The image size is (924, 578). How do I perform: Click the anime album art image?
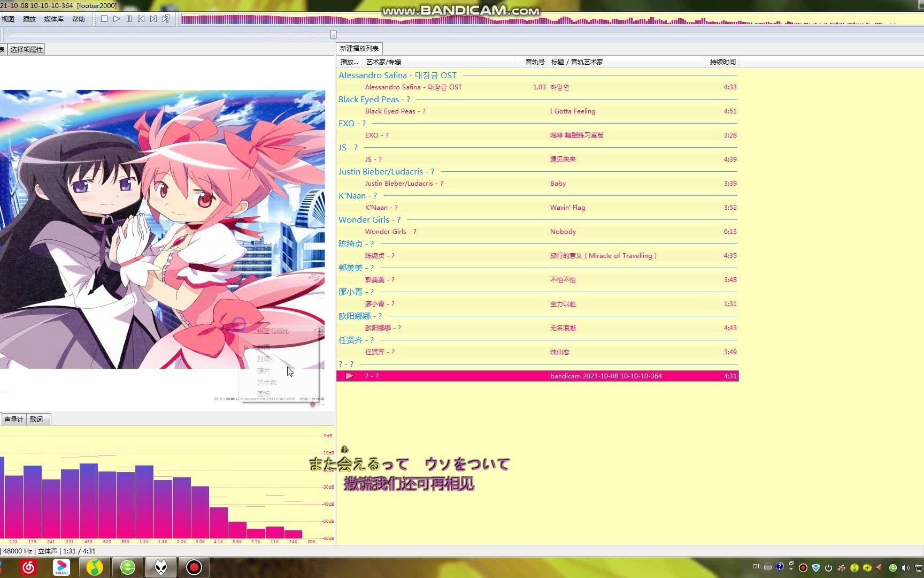click(x=163, y=229)
